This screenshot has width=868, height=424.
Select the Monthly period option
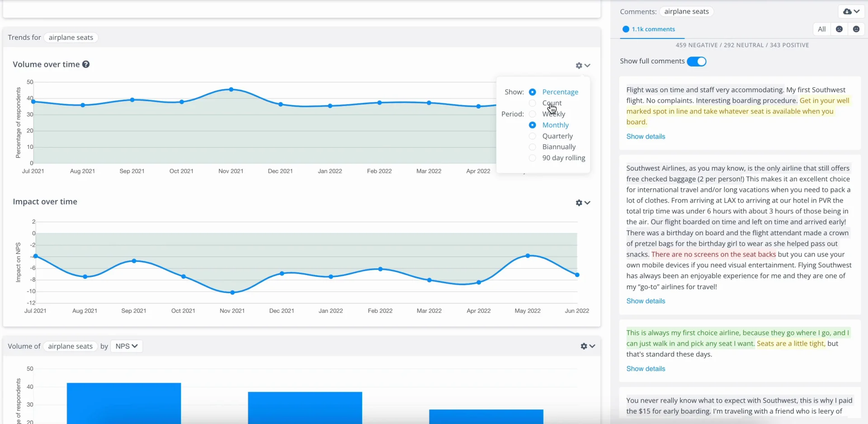(x=533, y=125)
